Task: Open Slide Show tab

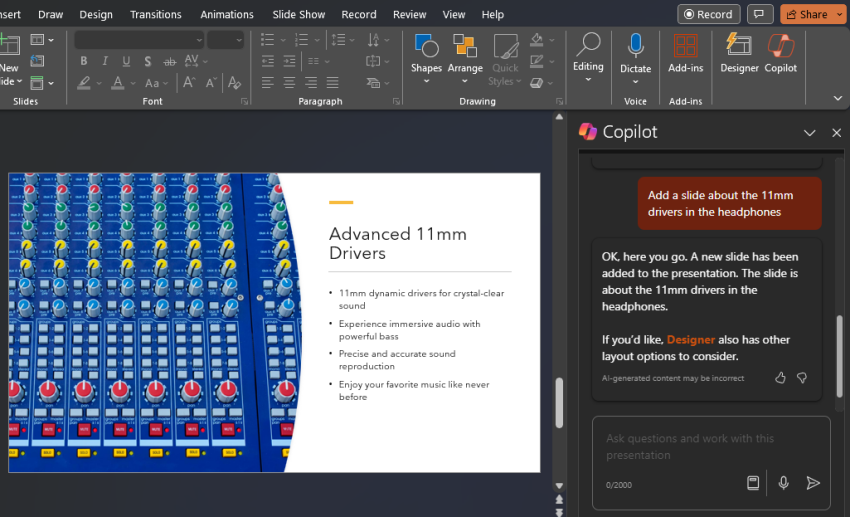Action: pyautogui.click(x=299, y=15)
